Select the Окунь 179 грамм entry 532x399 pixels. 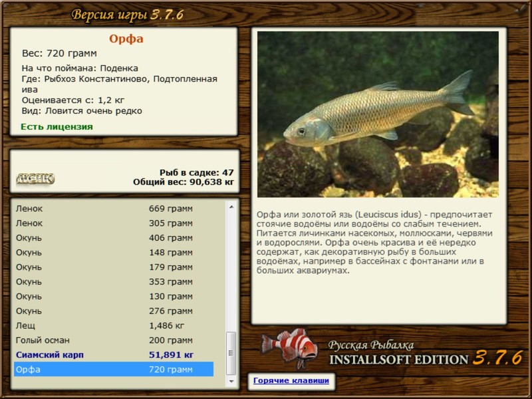(113, 267)
